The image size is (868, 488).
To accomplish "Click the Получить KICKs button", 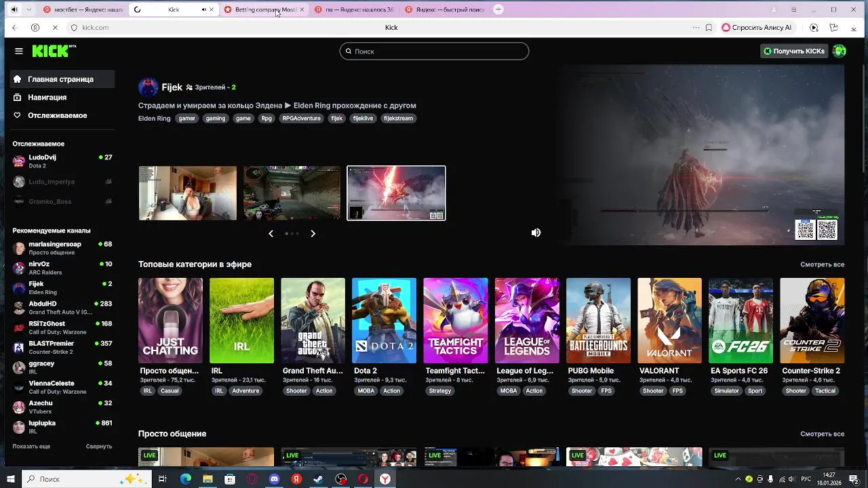I will [x=793, y=51].
